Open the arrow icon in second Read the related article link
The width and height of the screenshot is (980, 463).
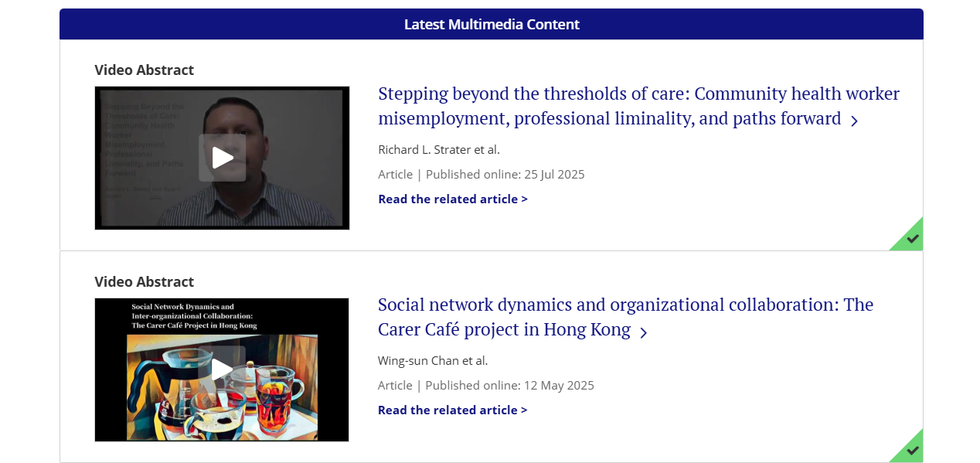coord(524,410)
